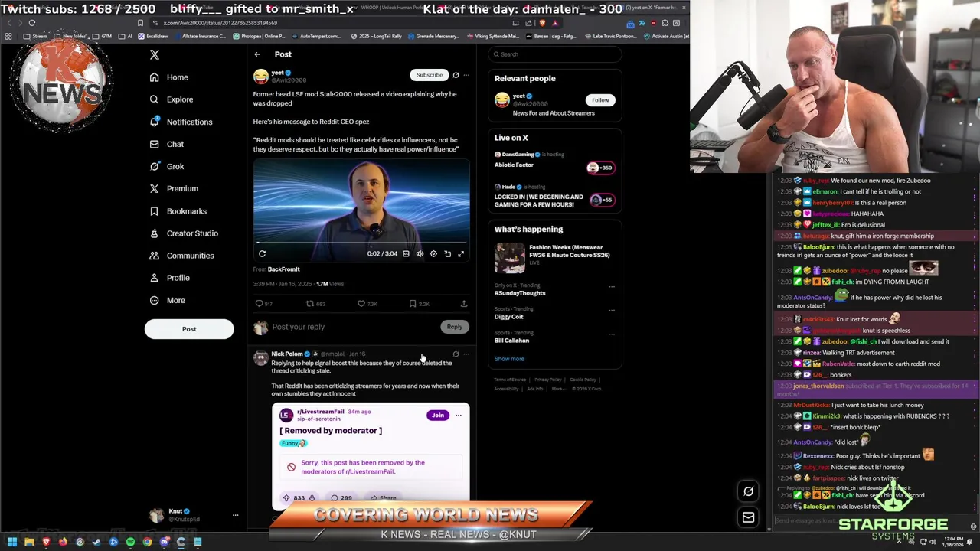Viewport: 980px width, 551px height.
Task: Downvote the Reddit post
Action: click(312, 498)
